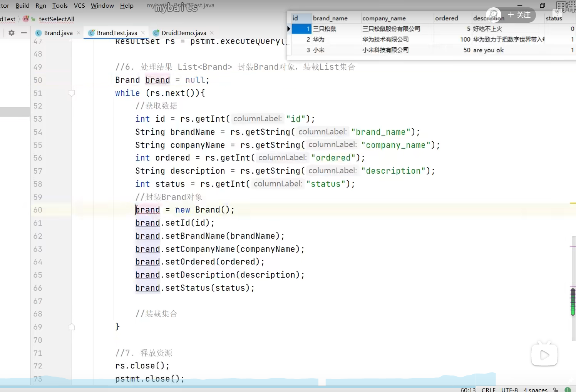Click the green marker on editor scrollbar

tap(573, 302)
